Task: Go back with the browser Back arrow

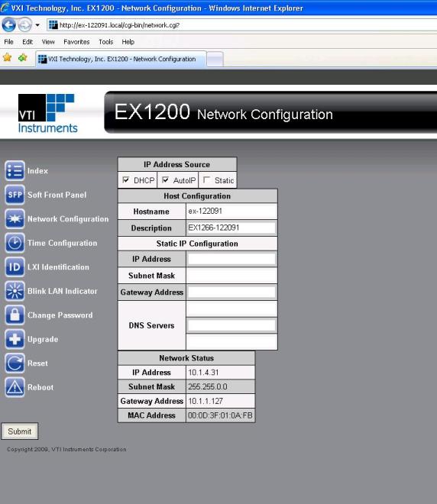Action: point(8,24)
